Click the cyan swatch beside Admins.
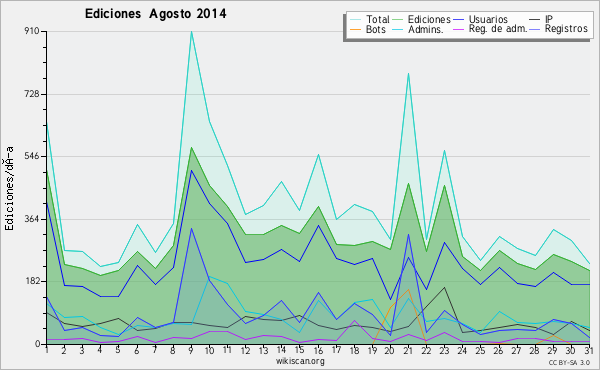Image resolution: width=600 pixels, height=370 pixels. (x=398, y=29)
